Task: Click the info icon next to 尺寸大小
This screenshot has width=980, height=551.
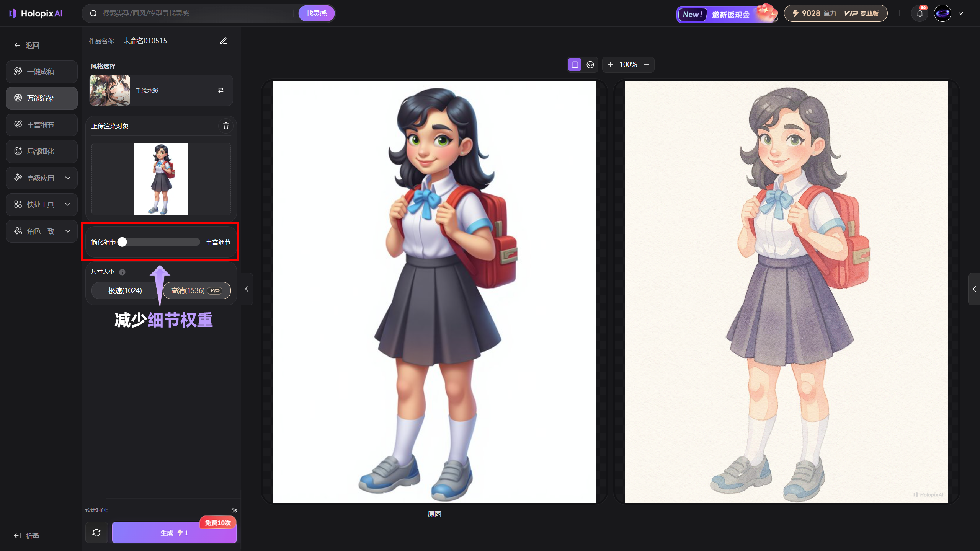Action: [x=122, y=272]
